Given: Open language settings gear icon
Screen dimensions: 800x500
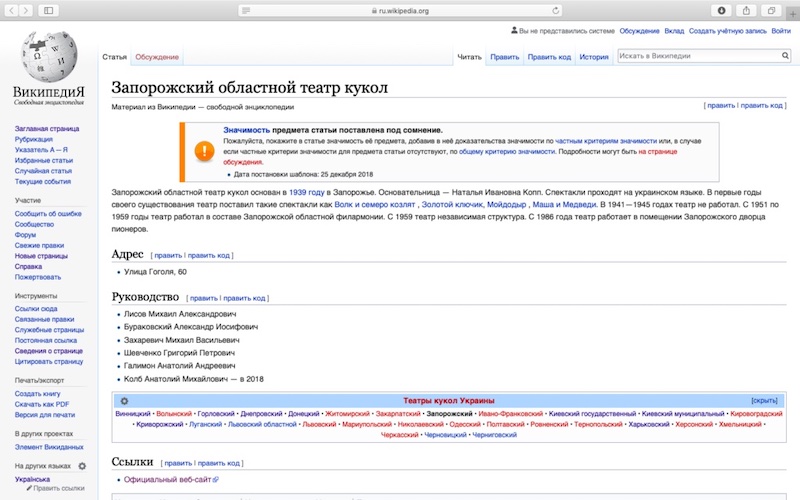Looking at the screenshot, I should click(82, 466).
